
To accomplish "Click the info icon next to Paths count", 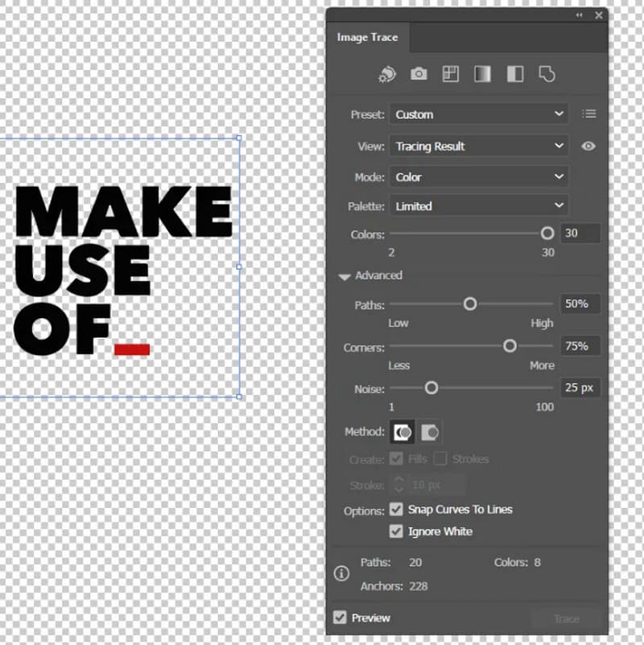I will 341,573.
